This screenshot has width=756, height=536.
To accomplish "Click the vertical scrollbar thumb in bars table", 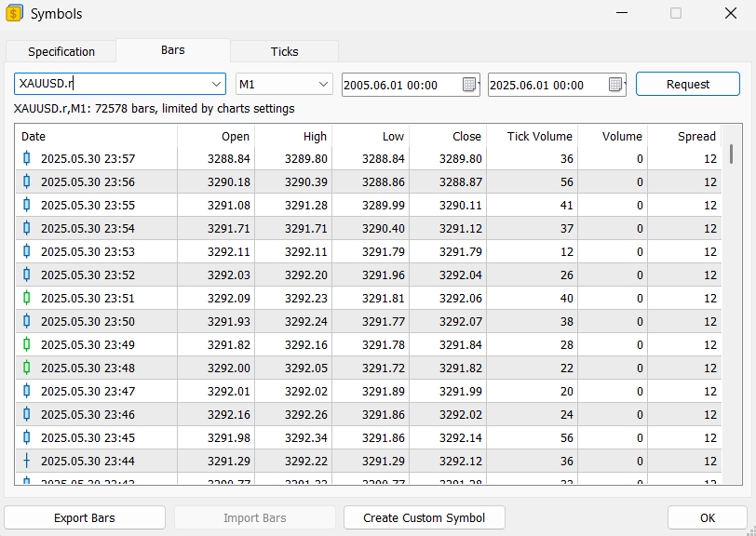I will pyautogui.click(x=732, y=154).
